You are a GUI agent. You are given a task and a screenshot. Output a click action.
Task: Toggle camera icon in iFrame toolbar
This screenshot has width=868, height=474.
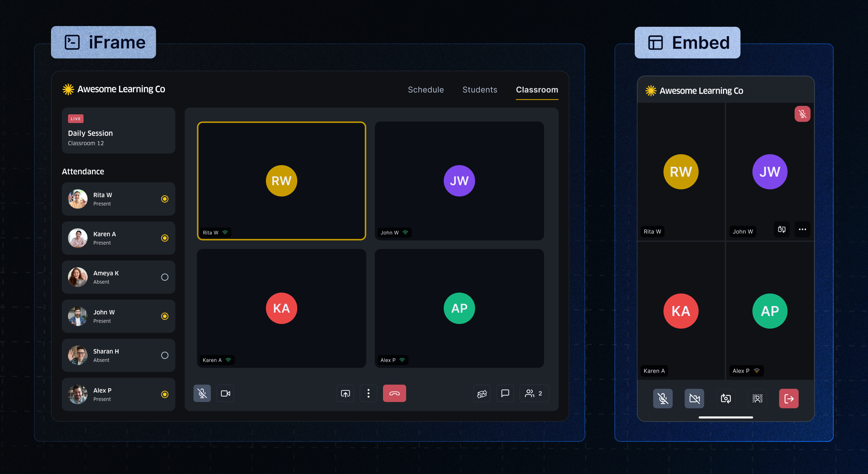(x=225, y=393)
